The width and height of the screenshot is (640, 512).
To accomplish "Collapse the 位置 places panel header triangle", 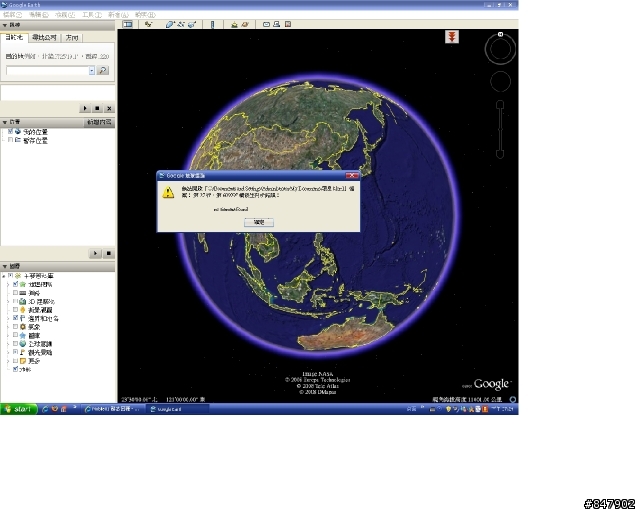I will tap(5, 122).
